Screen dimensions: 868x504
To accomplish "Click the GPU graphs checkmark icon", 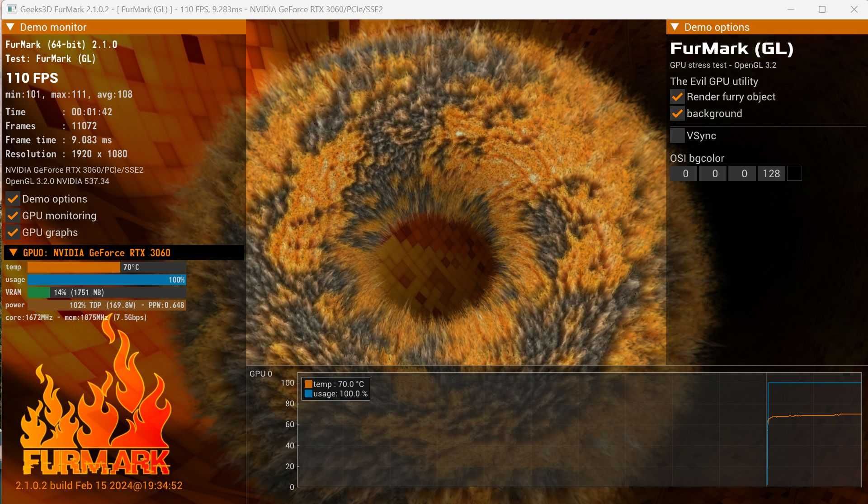I will click(12, 232).
